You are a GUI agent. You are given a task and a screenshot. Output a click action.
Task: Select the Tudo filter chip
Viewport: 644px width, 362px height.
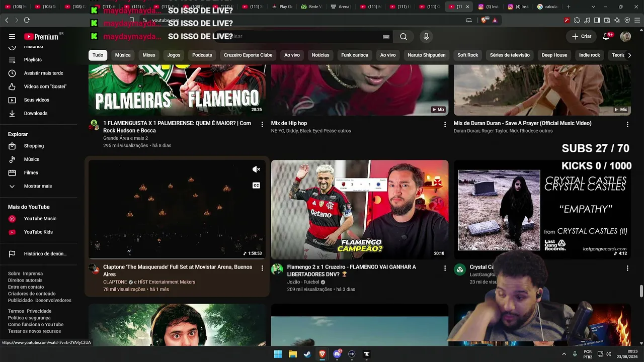pos(98,55)
